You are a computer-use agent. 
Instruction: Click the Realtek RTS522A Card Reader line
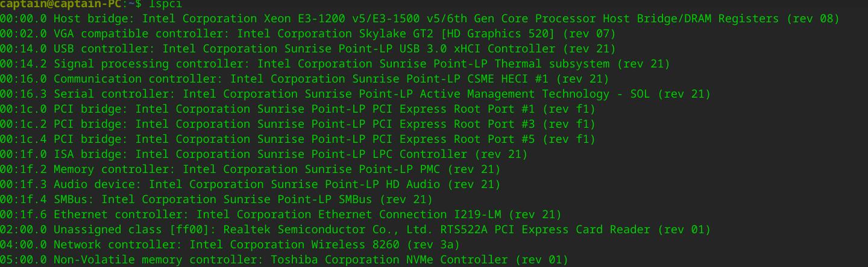[x=355, y=230]
